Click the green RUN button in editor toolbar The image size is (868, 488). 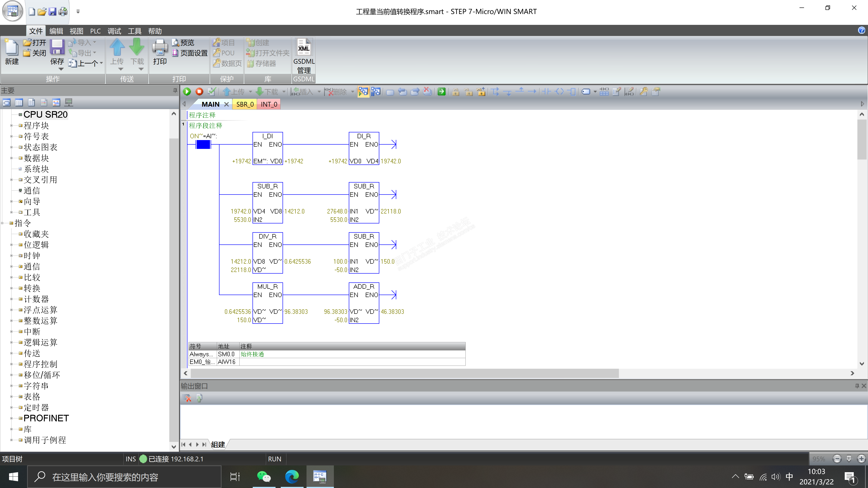tap(187, 91)
